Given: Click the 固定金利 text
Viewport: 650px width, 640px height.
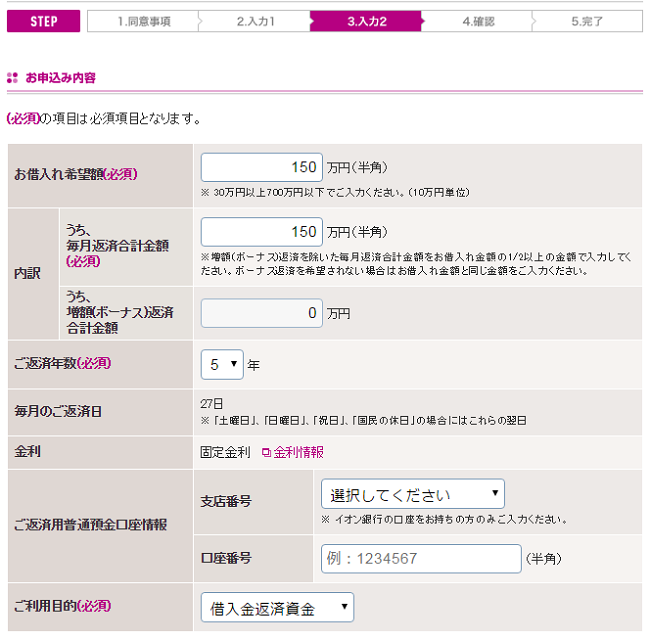Looking at the screenshot, I should pyautogui.click(x=226, y=452).
